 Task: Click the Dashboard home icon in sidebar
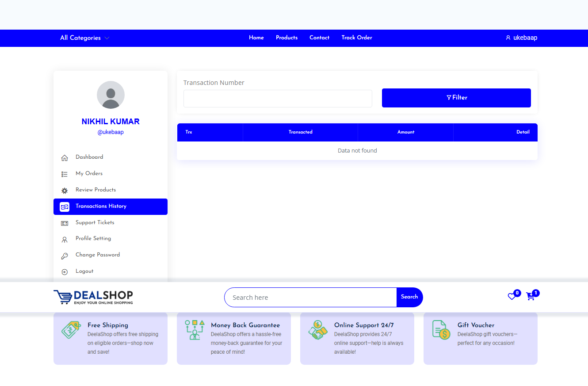[65, 158]
